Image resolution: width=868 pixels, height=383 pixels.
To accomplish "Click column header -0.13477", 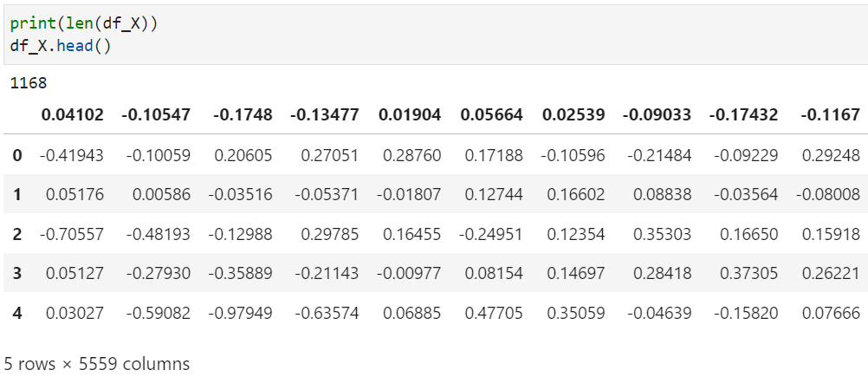I will pyautogui.click(x=324, y=114).
